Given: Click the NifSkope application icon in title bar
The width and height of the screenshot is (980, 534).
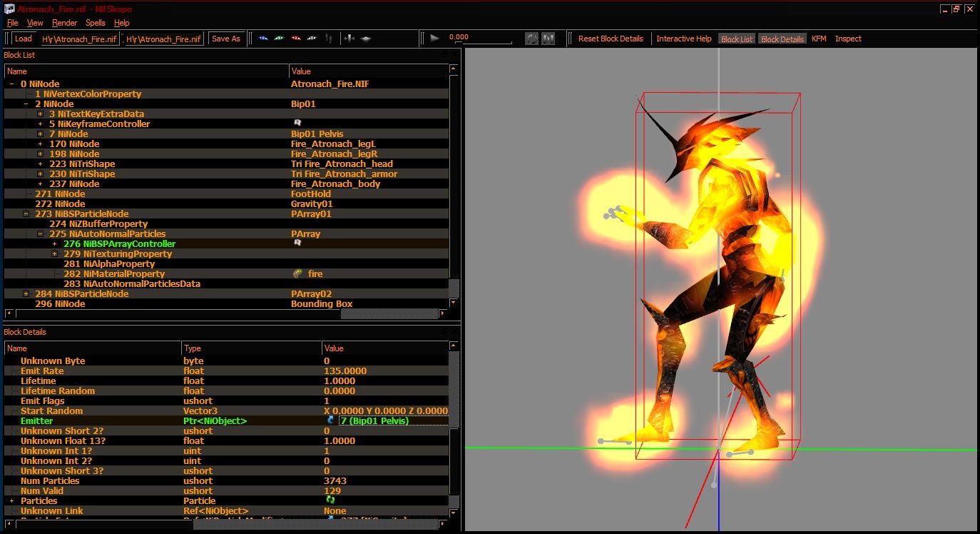Looking at the screenshot, I should (10, 9).
